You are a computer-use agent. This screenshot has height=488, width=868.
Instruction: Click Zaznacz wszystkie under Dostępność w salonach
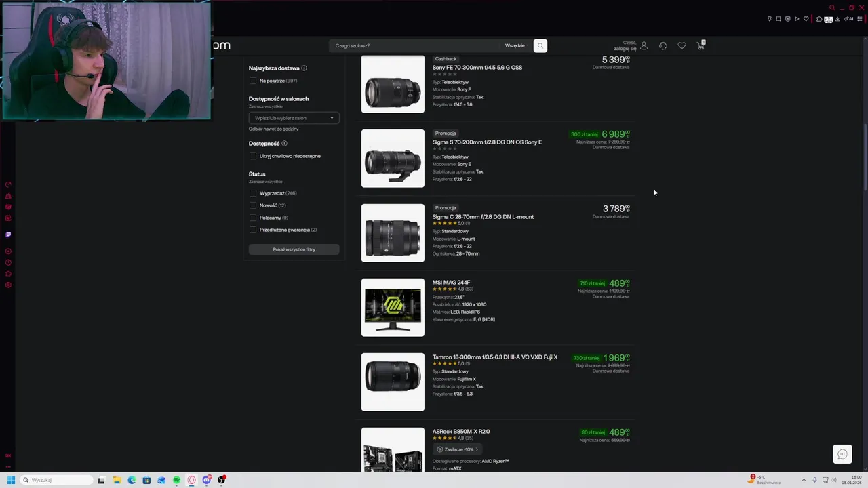265,106
